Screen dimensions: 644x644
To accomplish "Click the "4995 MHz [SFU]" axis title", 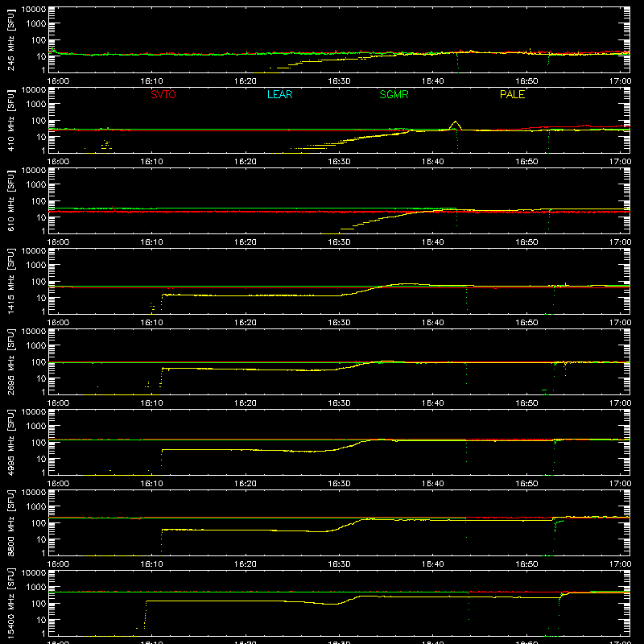I will point(10,443).
